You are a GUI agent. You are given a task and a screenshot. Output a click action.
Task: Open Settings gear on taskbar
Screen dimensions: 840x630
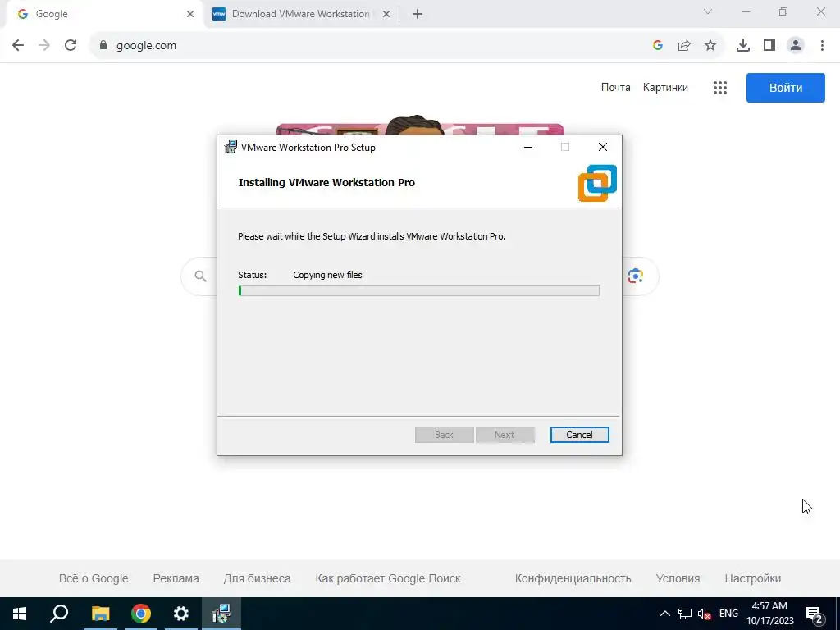181,614
